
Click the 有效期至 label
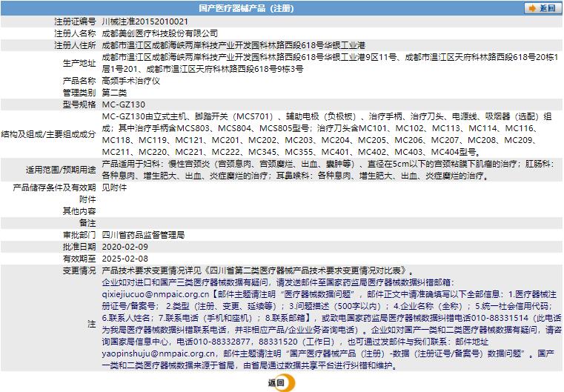tap(79, 259)
